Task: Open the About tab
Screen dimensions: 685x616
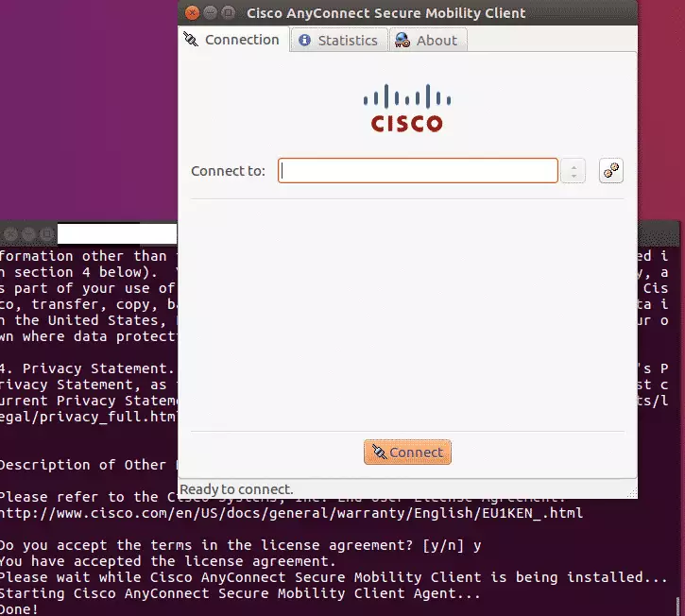Action: point(428,41)
